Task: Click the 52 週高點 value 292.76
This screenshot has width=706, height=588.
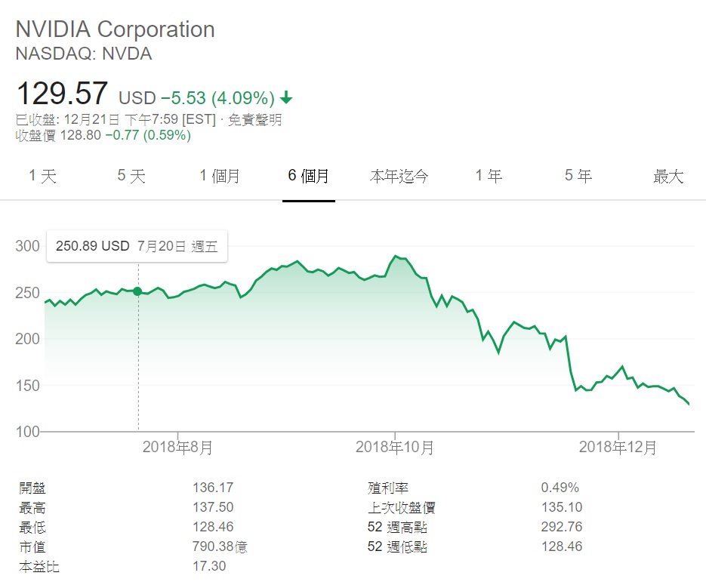Action: [x=560, y=526]
